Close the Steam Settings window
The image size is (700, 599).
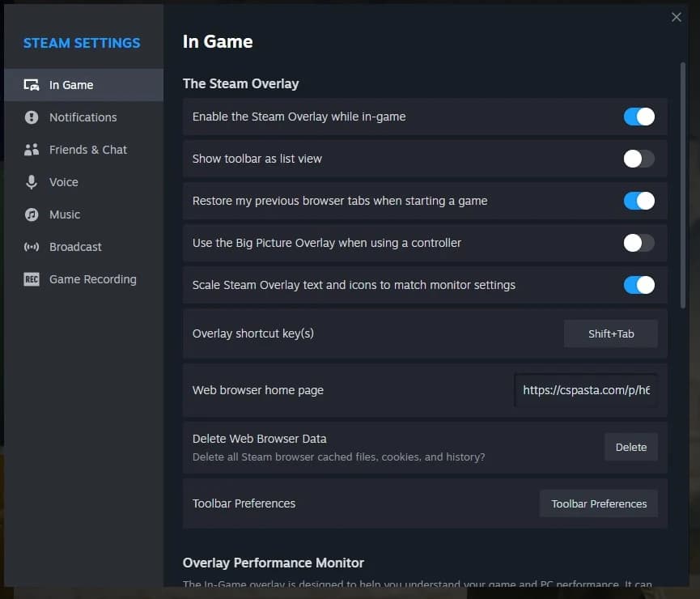676,17
